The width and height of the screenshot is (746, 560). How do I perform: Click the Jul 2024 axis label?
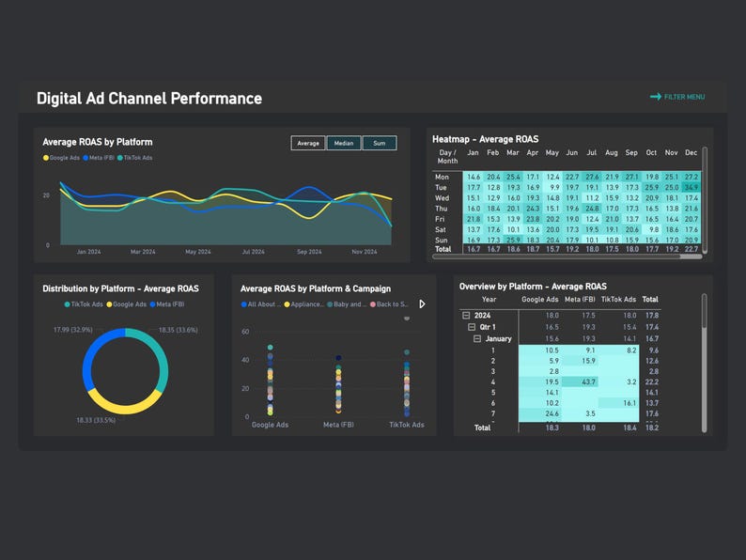(253, 252)
